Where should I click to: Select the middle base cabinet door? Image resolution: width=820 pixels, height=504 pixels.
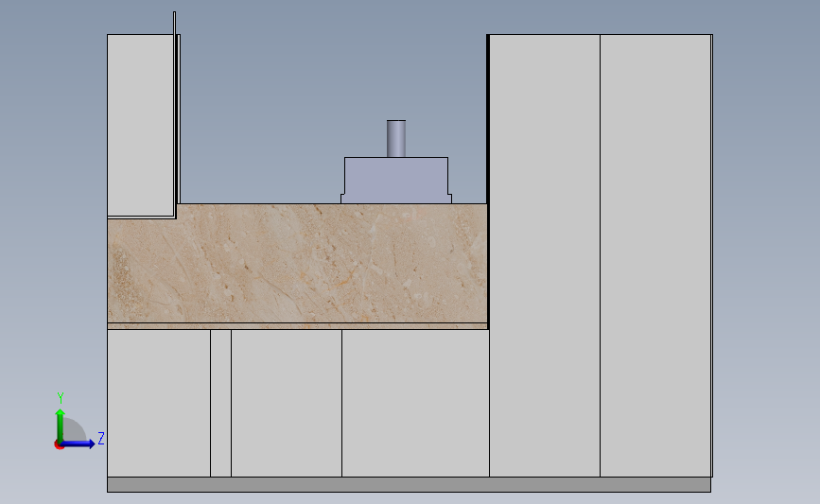pos(287,403)
